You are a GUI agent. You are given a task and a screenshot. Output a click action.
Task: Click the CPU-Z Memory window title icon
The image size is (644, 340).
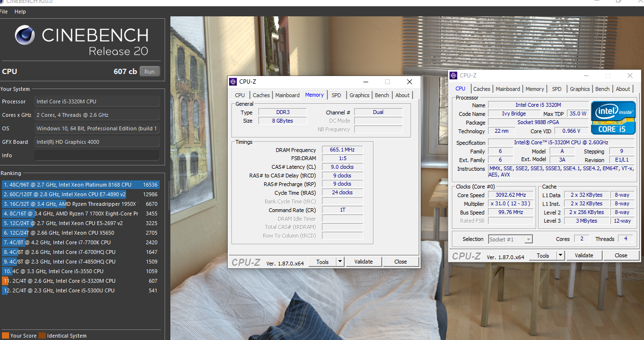click(x=233, y=82)
